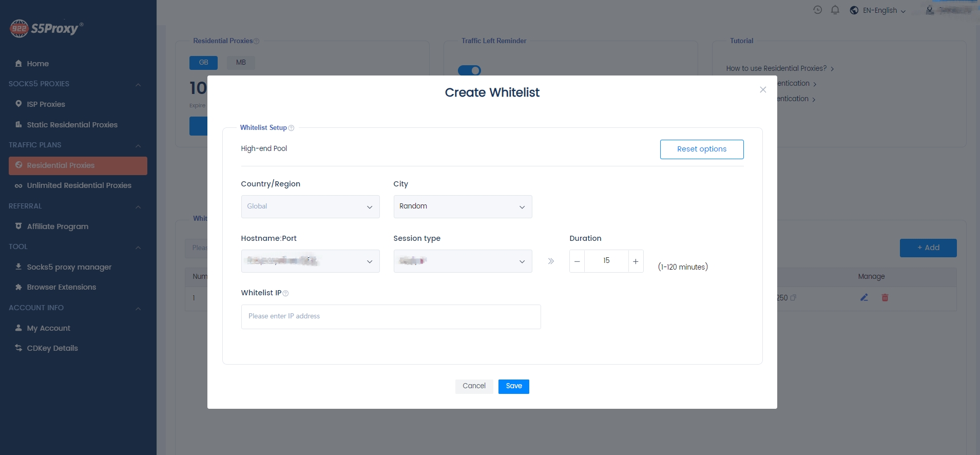980x455 pixels.
Task: Expand the Session type dropdown
Action: (463, 261)
